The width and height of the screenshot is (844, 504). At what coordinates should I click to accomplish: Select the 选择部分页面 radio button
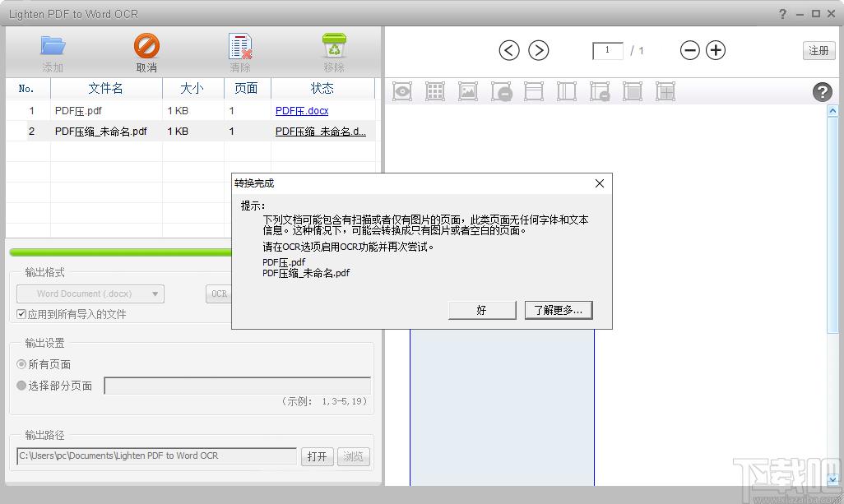tap(21, 386)
